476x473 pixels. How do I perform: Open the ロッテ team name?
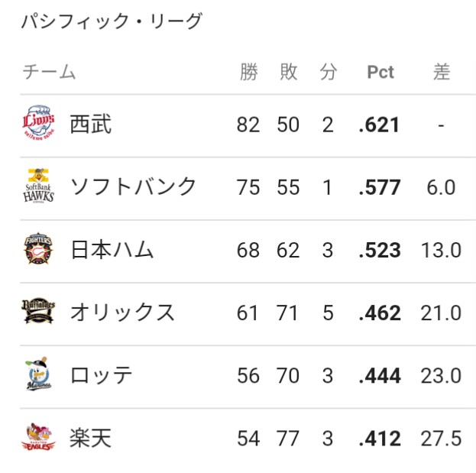tap(101, 375)
